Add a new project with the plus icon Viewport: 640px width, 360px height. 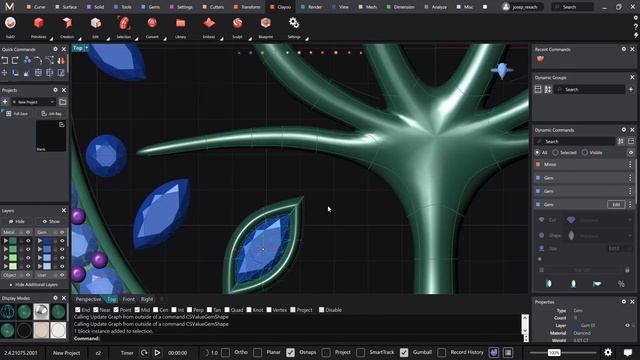(x=5, y=102)
